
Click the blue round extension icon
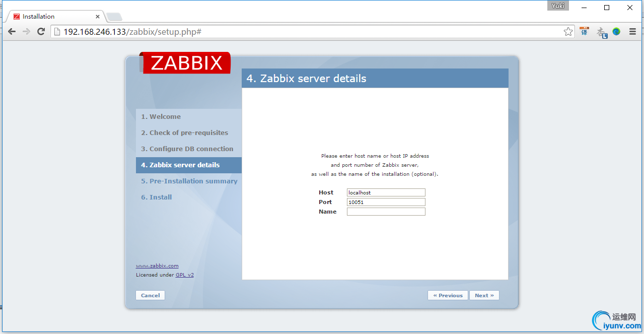pyautogui.click(x=616, y=32)
